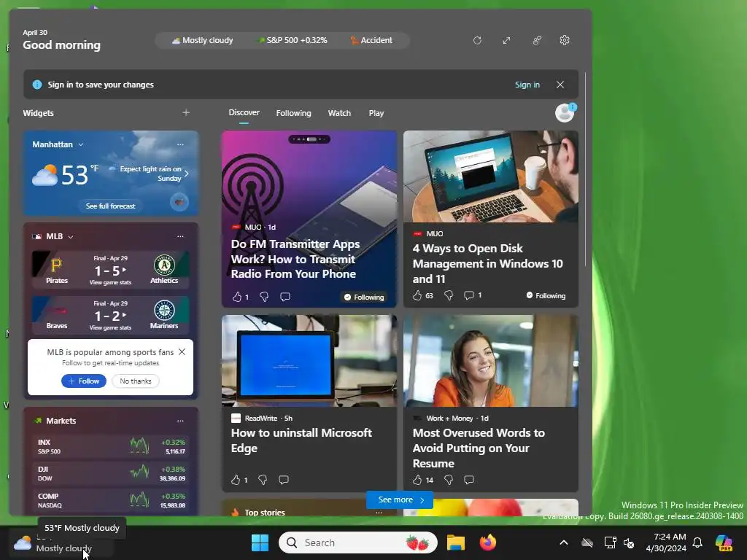747x560 pixels.
Task: Open the Top stories more options menu
Action: 379,513
